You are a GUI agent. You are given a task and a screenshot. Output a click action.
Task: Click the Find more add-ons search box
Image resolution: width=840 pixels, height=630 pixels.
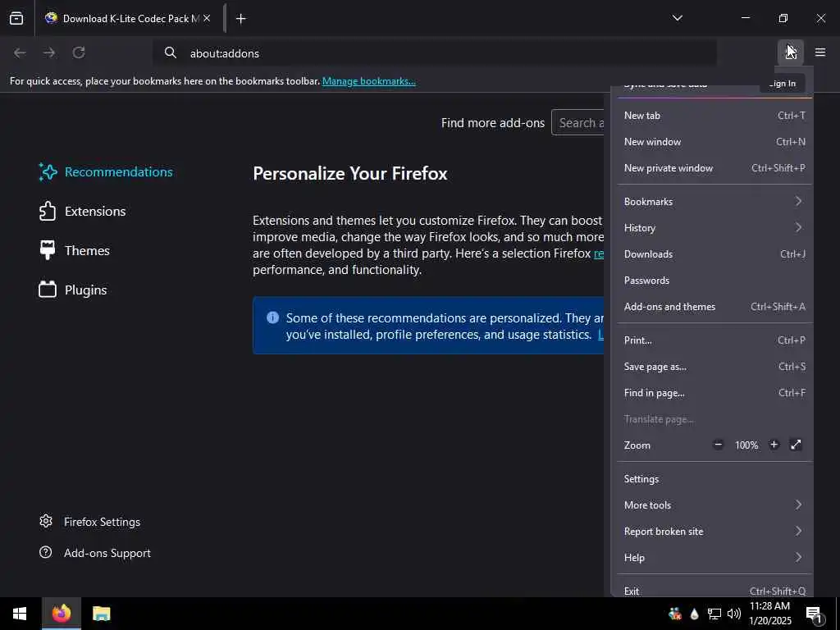578,123
